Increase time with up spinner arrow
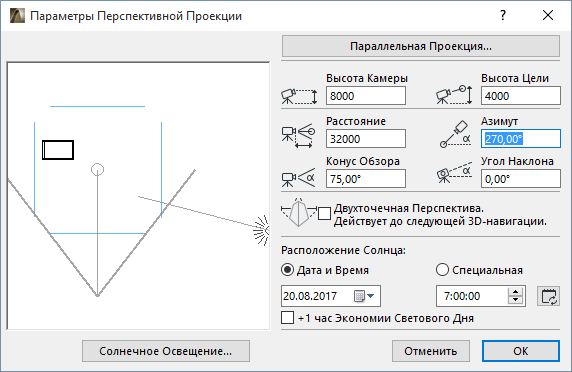The width and height of the screenshot is (572, 372). click(x=515, y=292)
